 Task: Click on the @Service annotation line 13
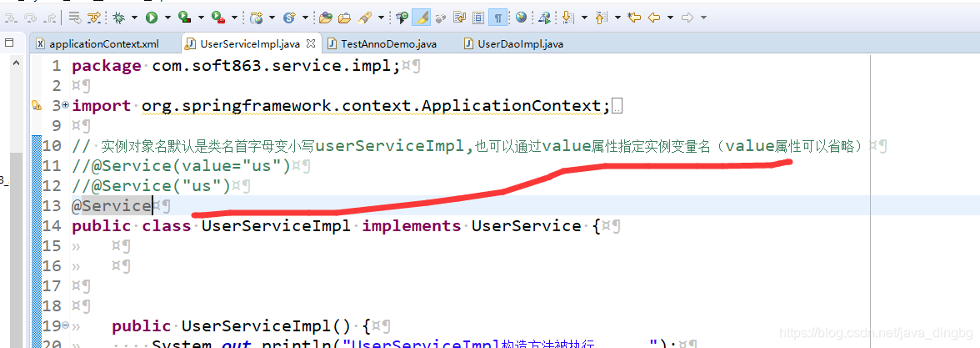coord(112,205)
